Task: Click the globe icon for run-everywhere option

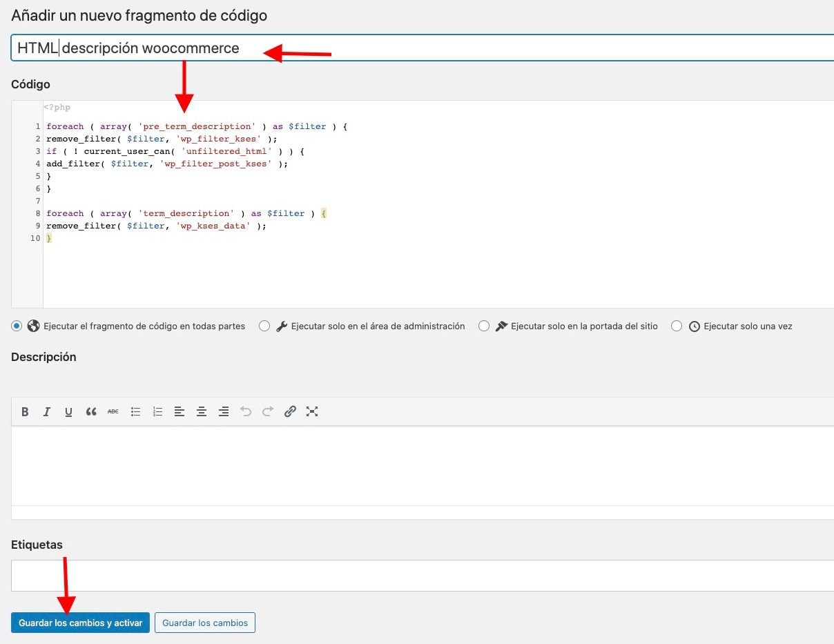Action: click(32, 326)
